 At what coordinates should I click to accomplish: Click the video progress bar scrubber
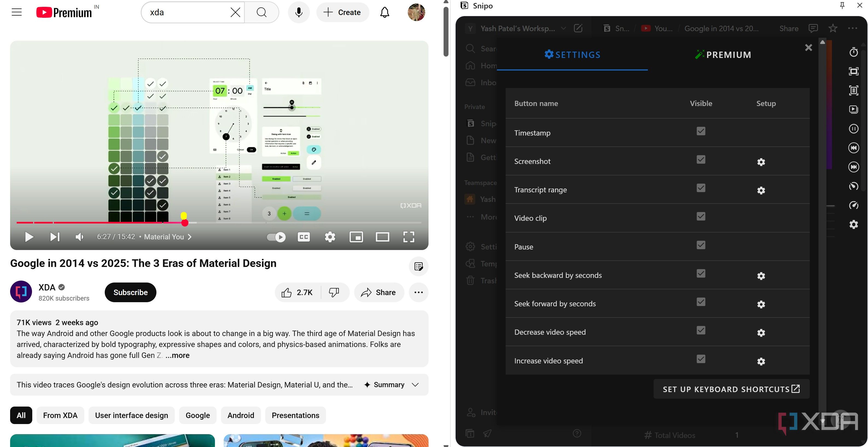[x=185, y=222]
